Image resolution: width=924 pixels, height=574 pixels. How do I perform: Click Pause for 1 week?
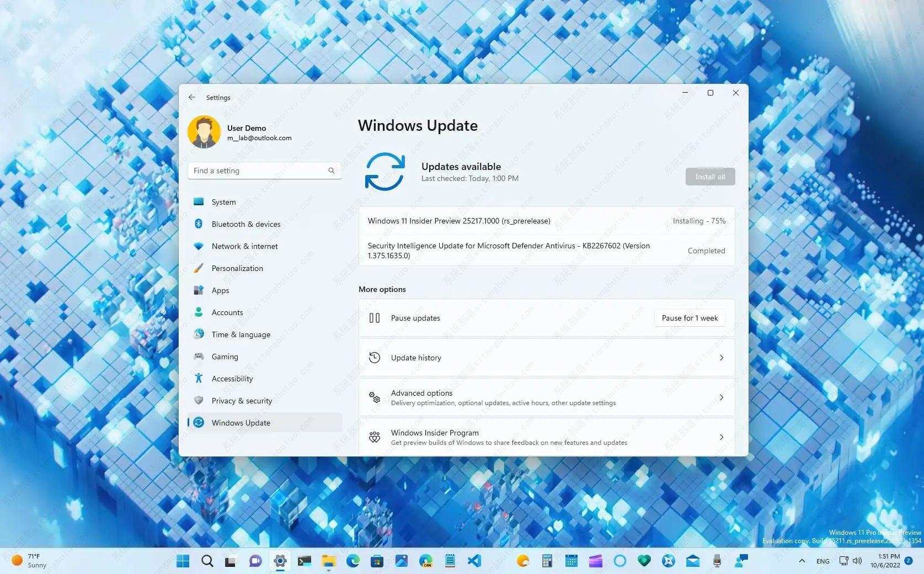tap(690, 318)
